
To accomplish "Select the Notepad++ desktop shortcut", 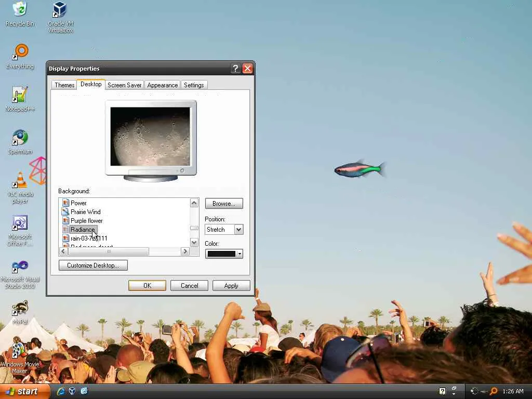I will coord(20,99).
